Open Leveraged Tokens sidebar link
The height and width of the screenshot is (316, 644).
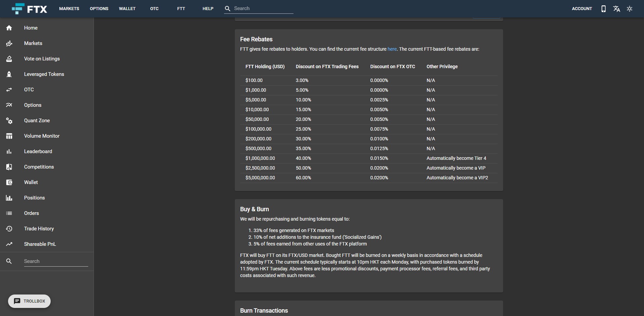[44, 74]
